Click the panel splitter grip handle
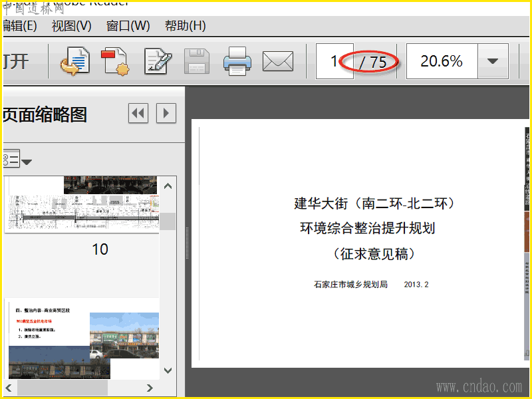532x399 pixels. [x=187, y=243]
